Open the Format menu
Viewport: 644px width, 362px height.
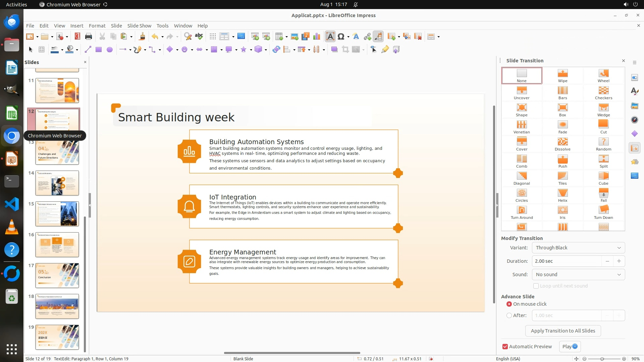[x=97, y=25]
